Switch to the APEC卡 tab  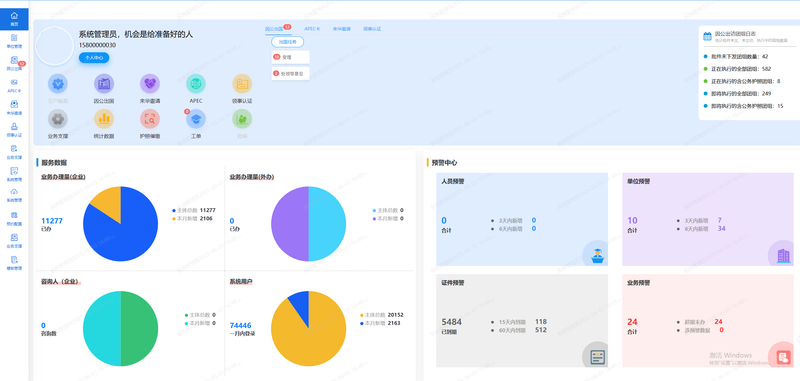coord(312,29)
